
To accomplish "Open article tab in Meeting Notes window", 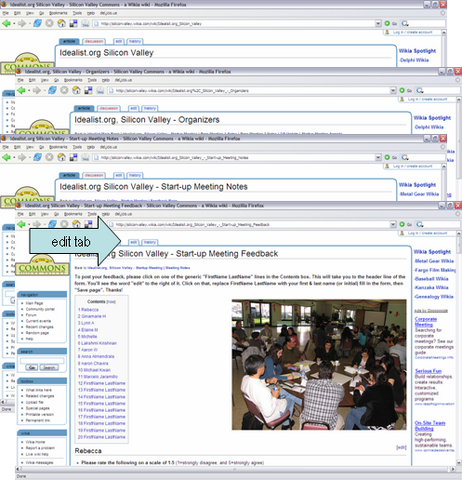I will [x=69, y=175].
